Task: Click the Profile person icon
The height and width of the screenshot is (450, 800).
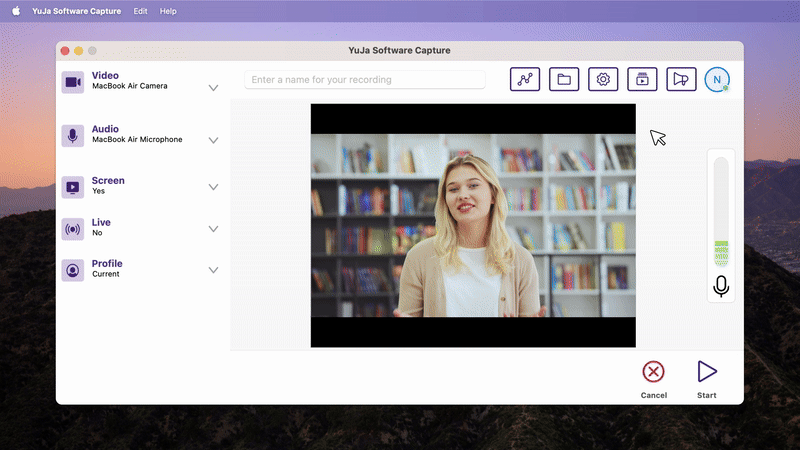Action: 73,270
